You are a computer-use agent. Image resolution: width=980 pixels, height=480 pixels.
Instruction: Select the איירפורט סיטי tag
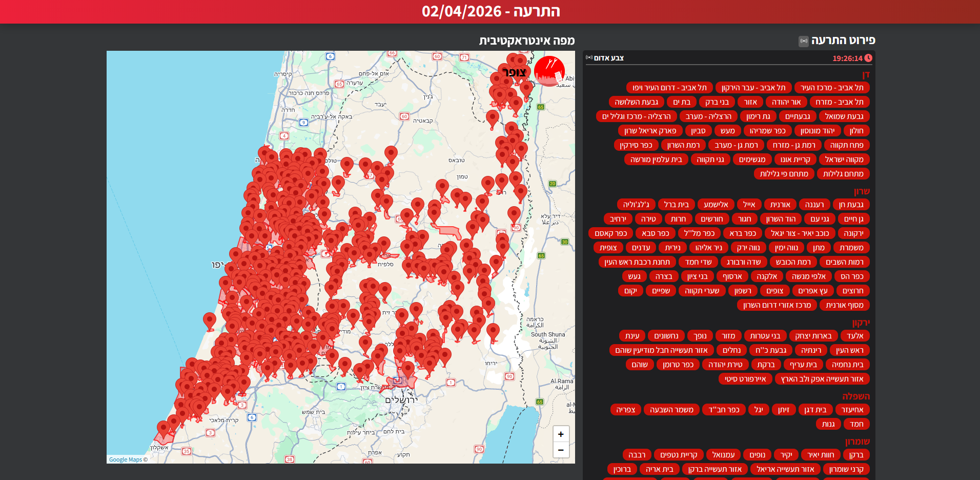click(745, 379)
